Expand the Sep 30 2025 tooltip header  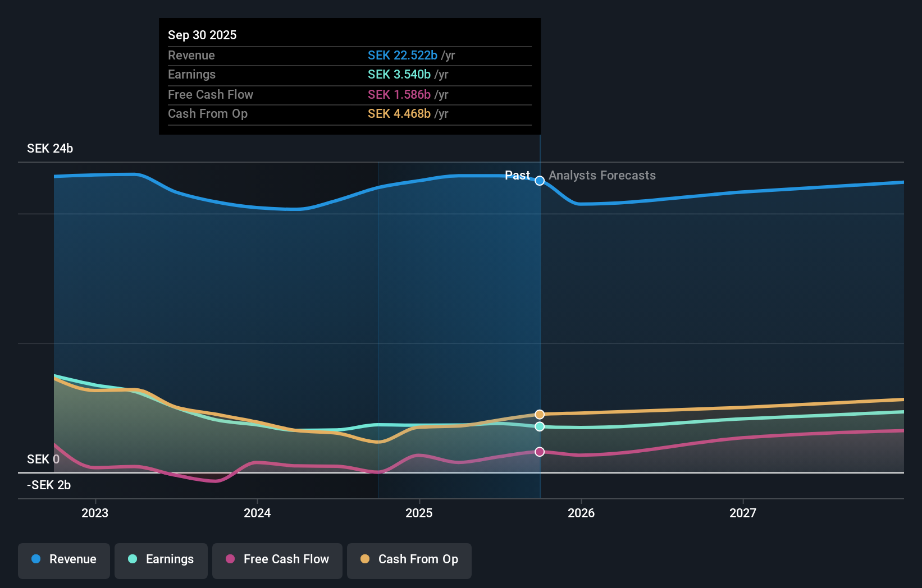pyautogui.click(x=202, y=35)
